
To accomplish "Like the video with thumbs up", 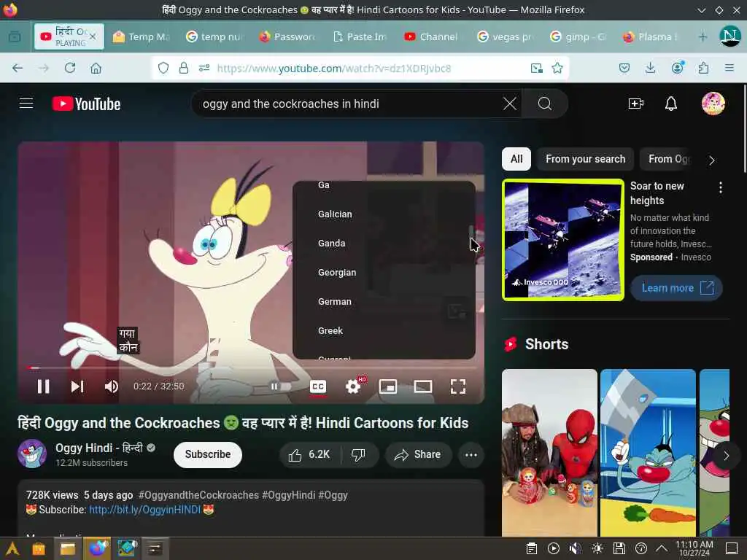I will coord(309,455).
